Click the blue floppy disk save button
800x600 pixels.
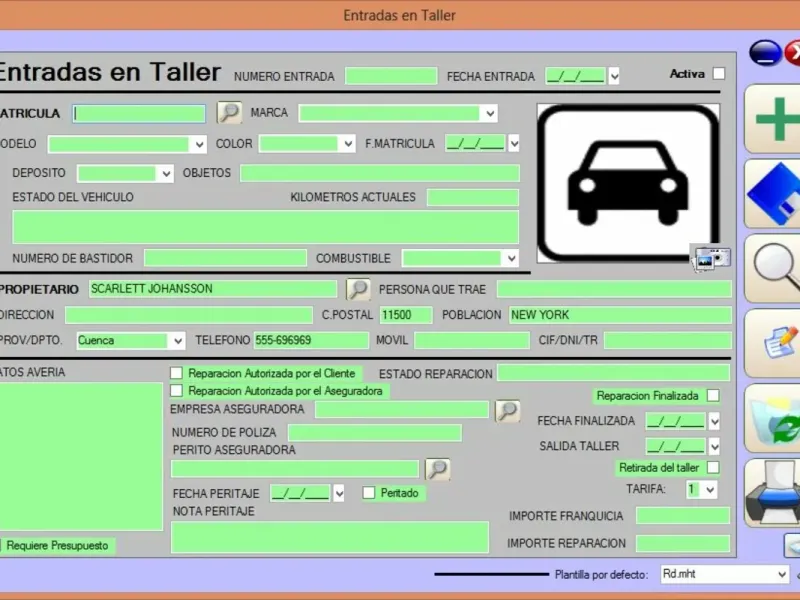[x=772, y=194]
